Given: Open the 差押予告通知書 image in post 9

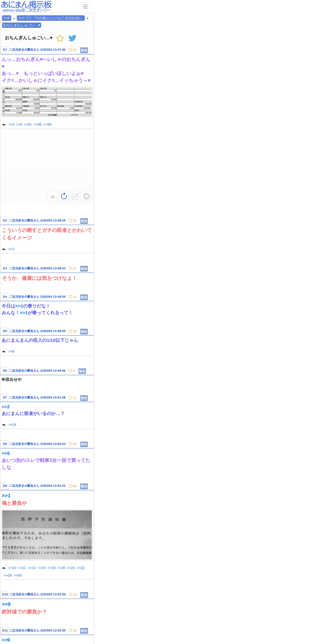Looking at the screenshot, I should pyautogui.click(x=47, y=535).
